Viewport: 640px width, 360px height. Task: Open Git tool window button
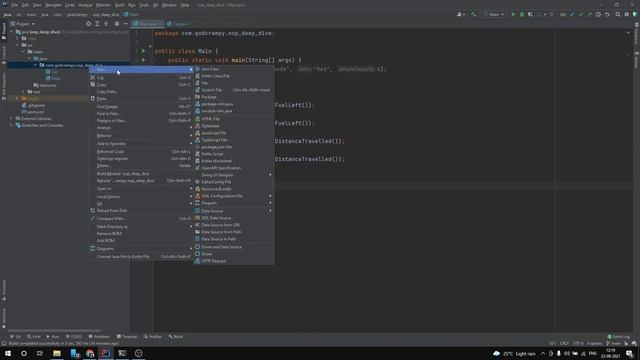point(16,337)
